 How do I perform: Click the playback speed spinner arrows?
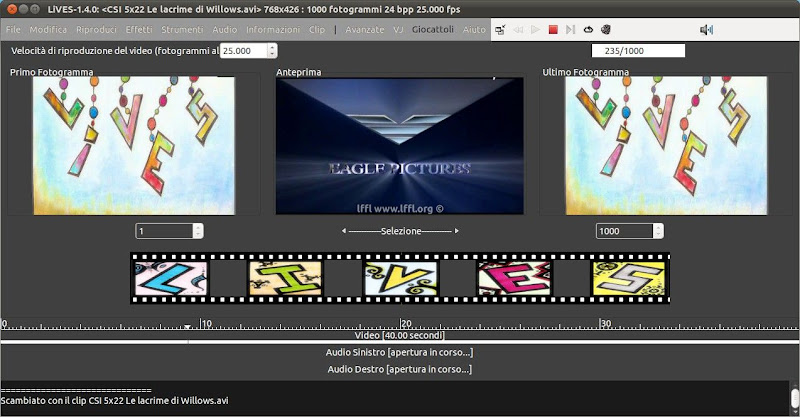tap(272, 51)
